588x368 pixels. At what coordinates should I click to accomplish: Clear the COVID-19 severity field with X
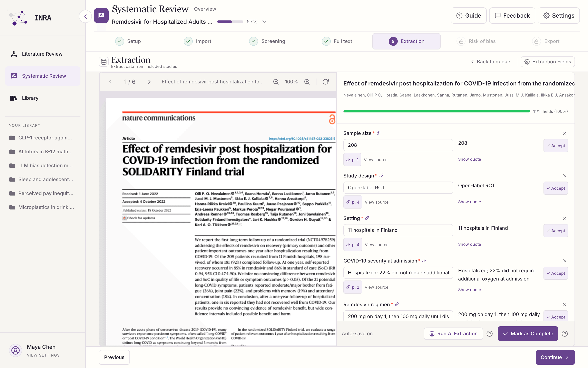pos(565,261)
